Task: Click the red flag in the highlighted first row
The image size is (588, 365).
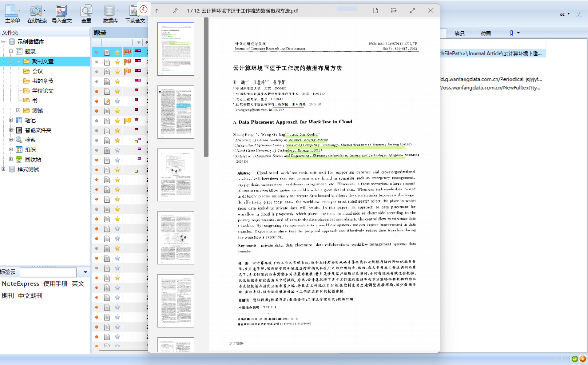Action: 128,52
